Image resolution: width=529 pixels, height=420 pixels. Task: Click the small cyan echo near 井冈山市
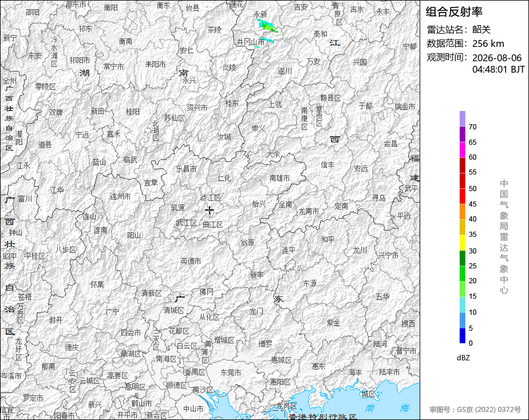pyautogui.click(x=267, y=40)
